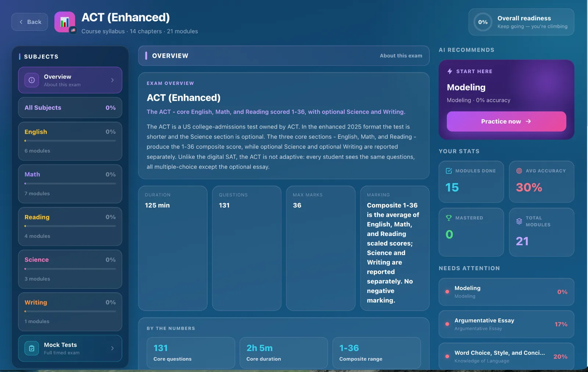Click the 17% Argumentative Essay score

point(561,324)
